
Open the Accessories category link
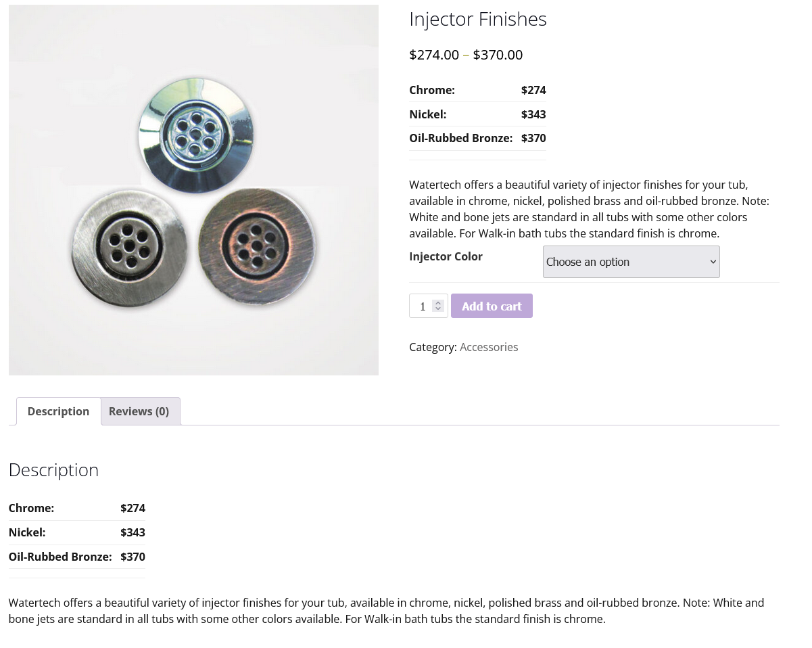pos(488,347)
